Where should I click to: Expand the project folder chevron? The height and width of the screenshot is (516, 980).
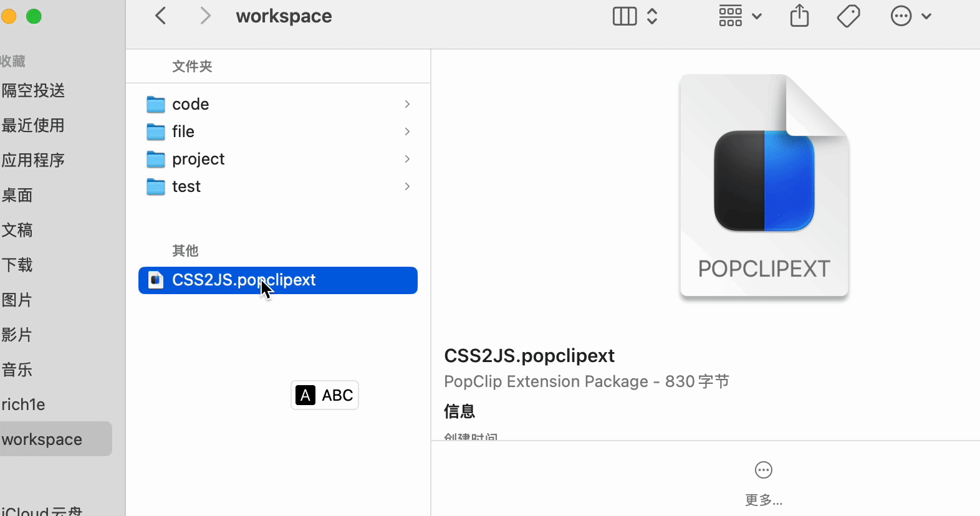pyautogui.click(x=407, y=159)
